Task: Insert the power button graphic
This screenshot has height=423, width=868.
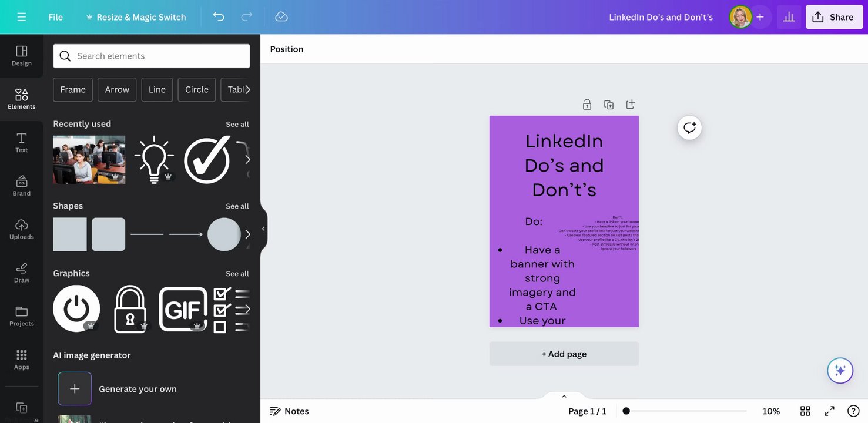Action: tap(76, 308)
